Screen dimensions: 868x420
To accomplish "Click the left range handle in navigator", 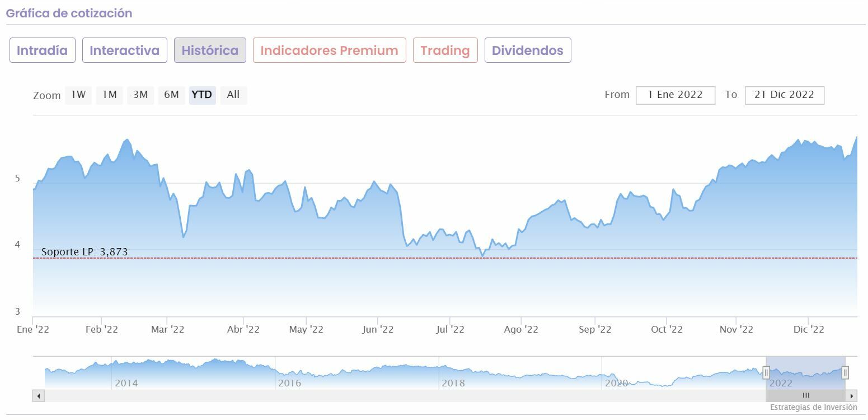I will (x=767, y=372).
